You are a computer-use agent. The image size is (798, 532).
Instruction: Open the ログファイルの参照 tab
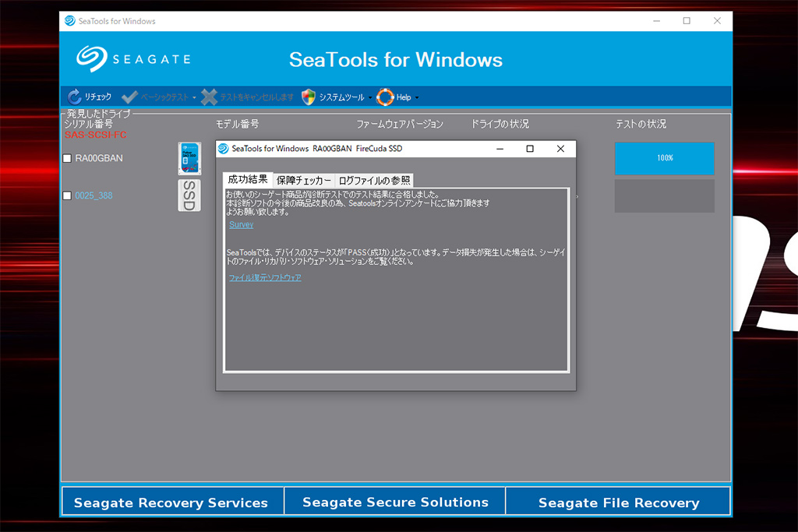click(374, 180)
